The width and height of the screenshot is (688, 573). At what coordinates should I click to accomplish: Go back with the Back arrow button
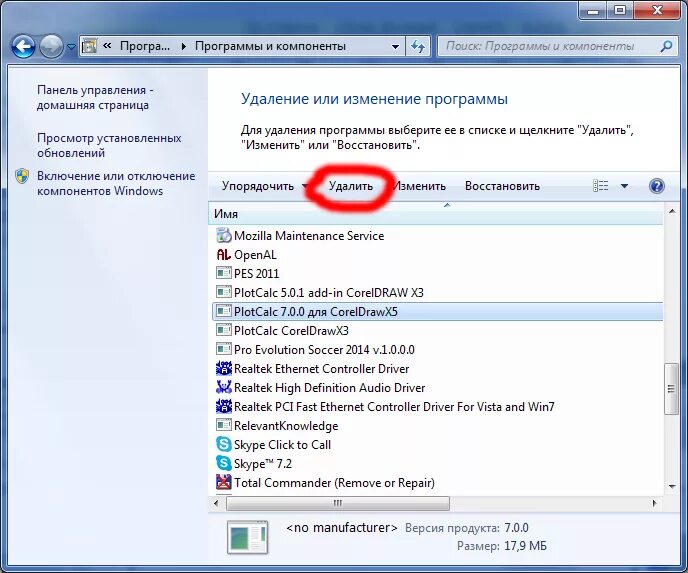[23, 47]
